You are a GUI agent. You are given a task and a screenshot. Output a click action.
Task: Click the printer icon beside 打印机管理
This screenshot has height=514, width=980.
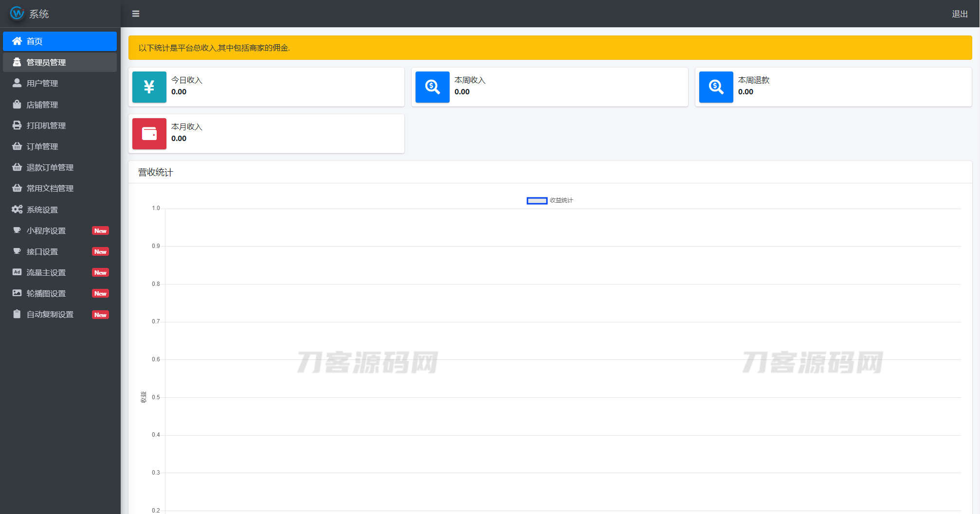pos(17,125)
